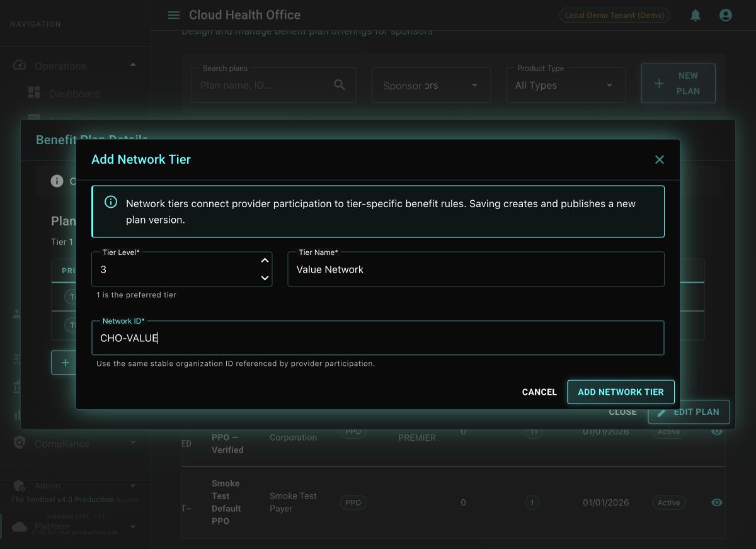Click the PREMIER network text
This screenshot has height=549, width=756.
click(x=417, y=438)
